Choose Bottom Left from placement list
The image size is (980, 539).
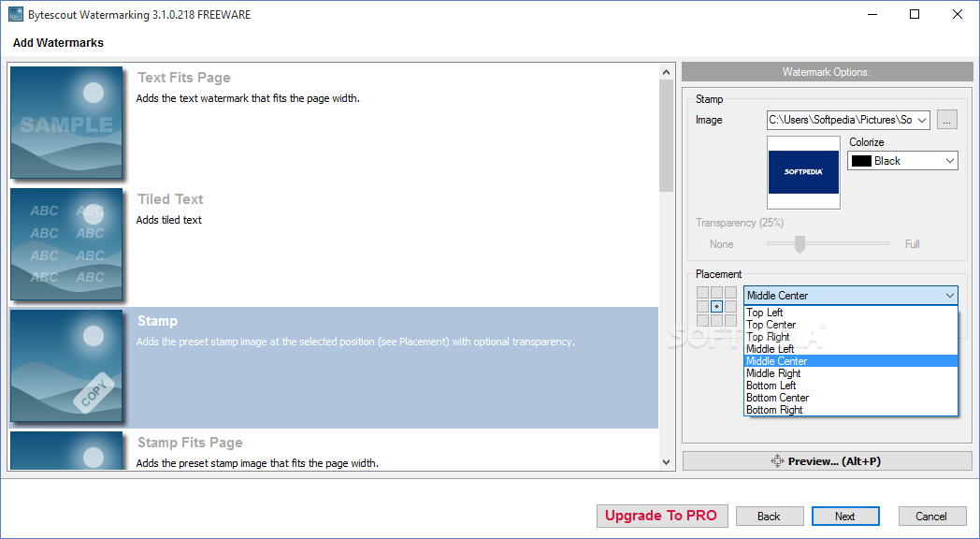point(851,386)
